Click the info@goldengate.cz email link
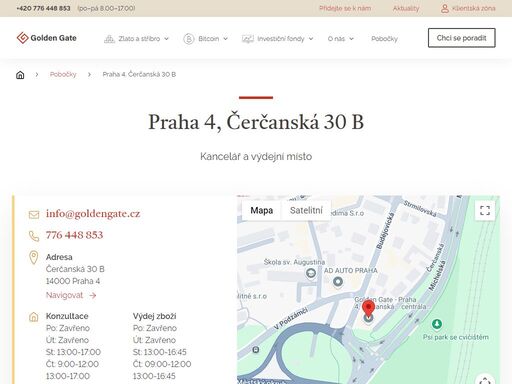This screenshot has height=384, width=512. 93,214
